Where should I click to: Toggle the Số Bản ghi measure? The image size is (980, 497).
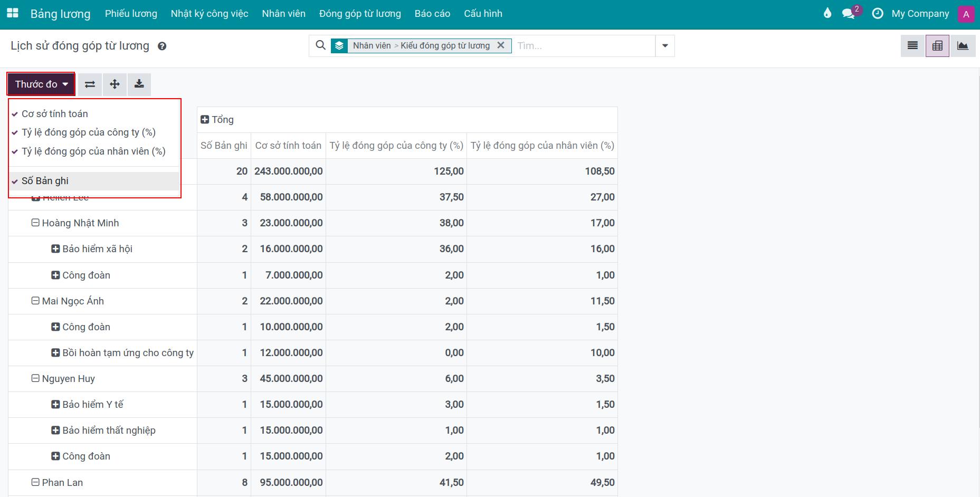point(45,181)
